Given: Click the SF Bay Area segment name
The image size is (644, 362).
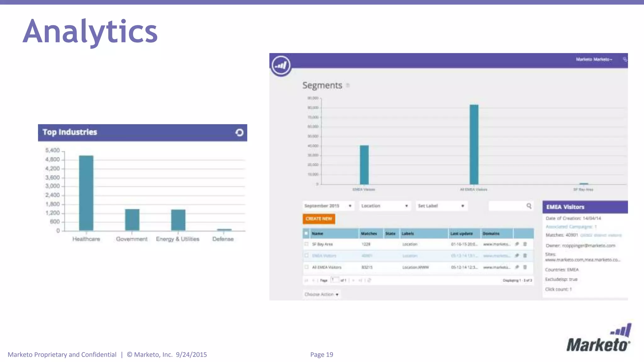Looking at the screenshot, I should (322, 244).
